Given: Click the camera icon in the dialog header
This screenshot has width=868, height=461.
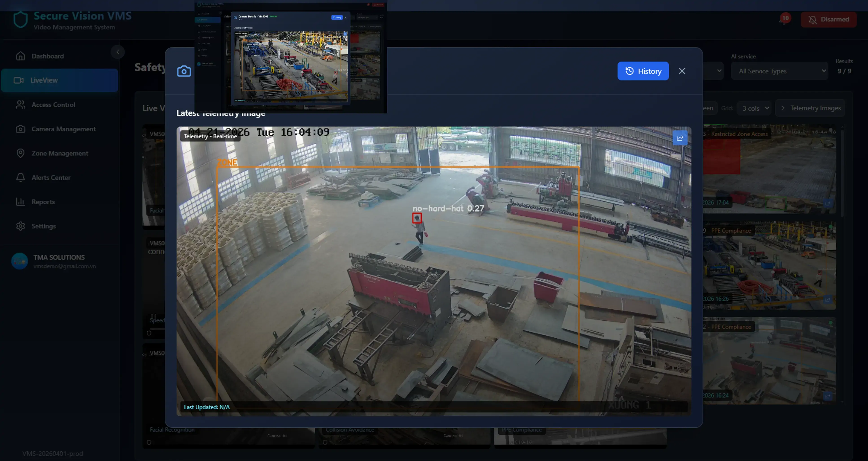Looking at the screenshot, I should tap(184, 71).
